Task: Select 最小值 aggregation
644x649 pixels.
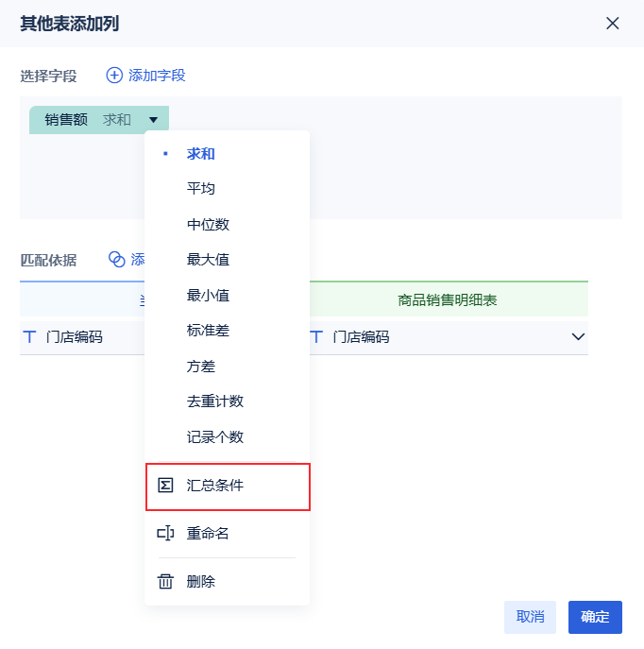Action: 208,296
